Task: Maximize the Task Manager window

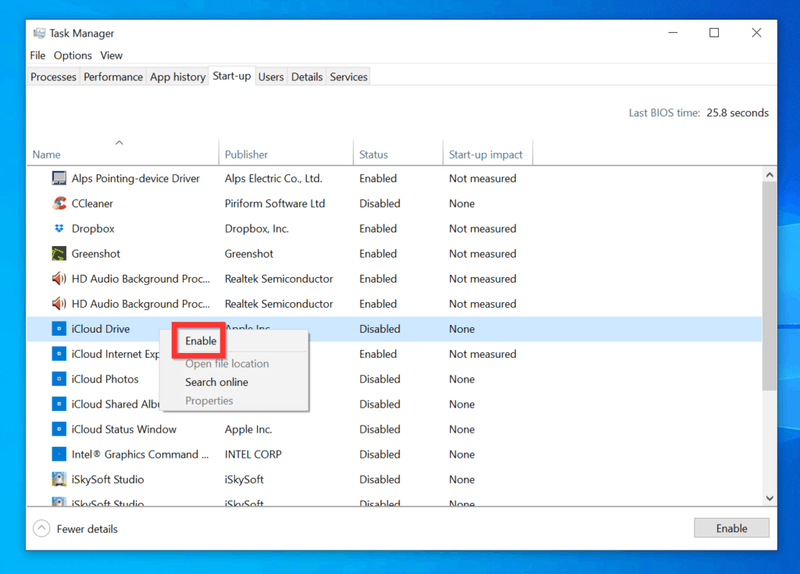Action: [714, 33]
